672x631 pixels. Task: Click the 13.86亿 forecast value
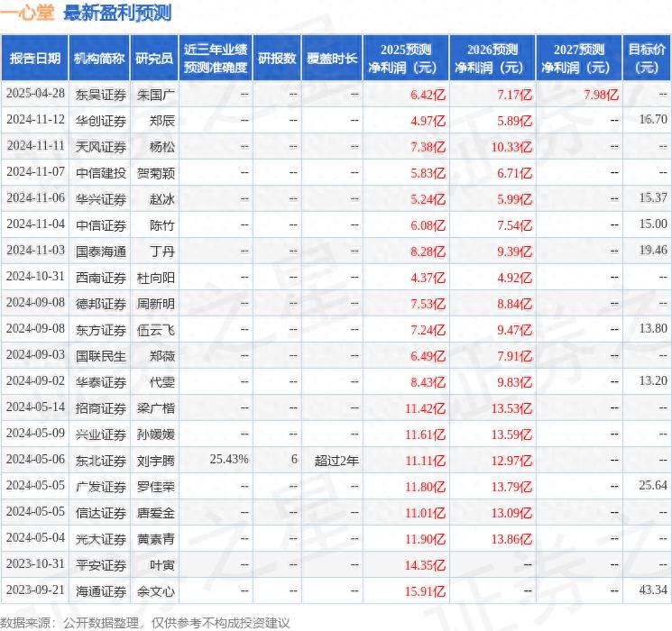511,539
